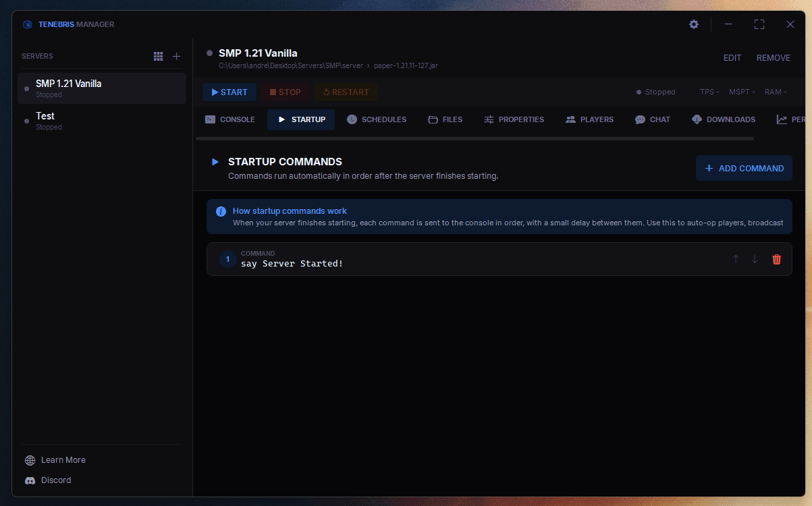812x506 pixels.
Task: Move command 1 up with arrow
Action: pos(736,259)
